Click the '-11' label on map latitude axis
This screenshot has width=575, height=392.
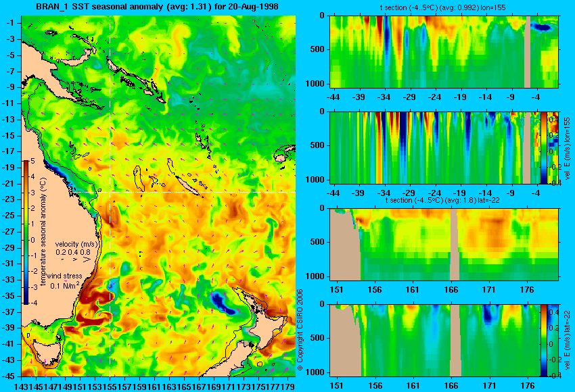tap(9, 103)
